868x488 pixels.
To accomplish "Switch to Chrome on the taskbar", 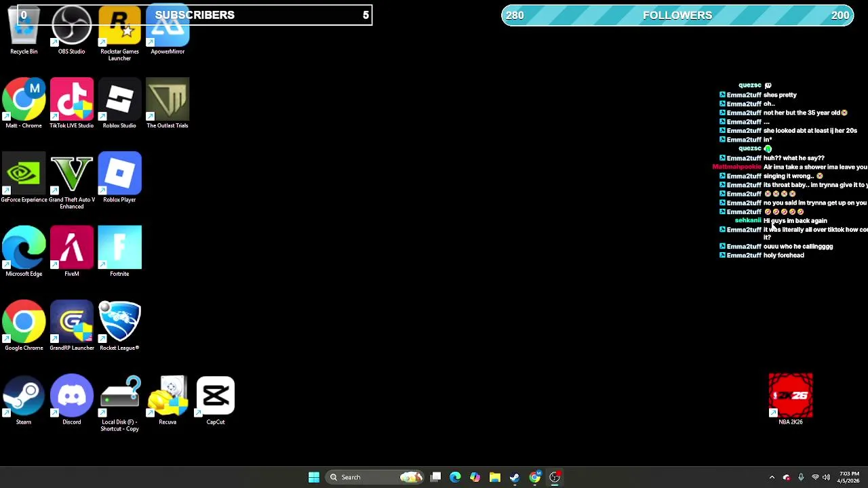I will [x=535, y=477].
